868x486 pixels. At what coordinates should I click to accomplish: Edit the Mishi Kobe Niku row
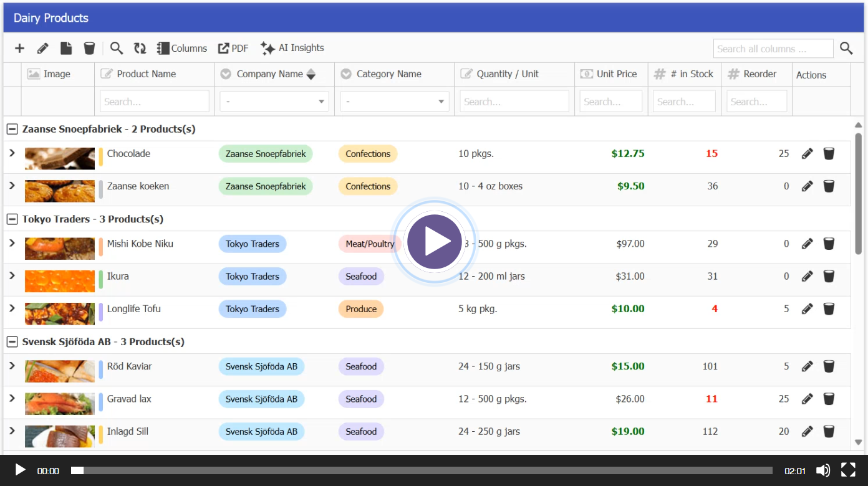(x=808, y=244)
